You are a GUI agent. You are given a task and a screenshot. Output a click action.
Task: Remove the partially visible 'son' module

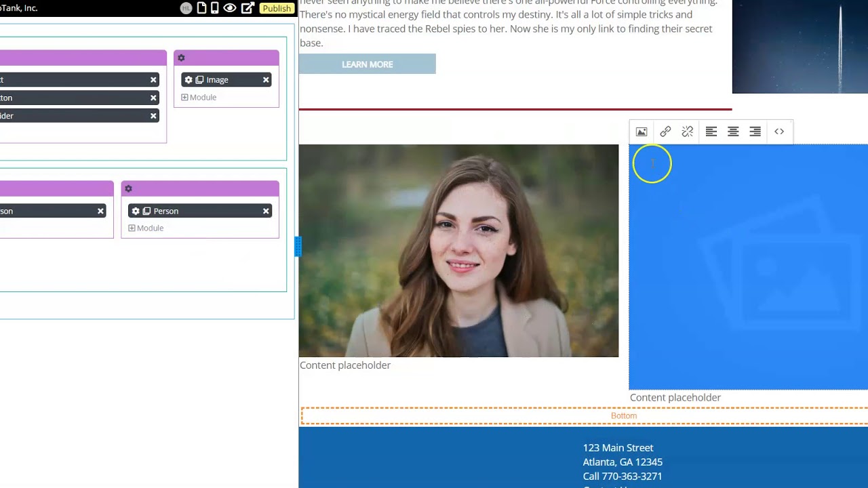[100, 211]
